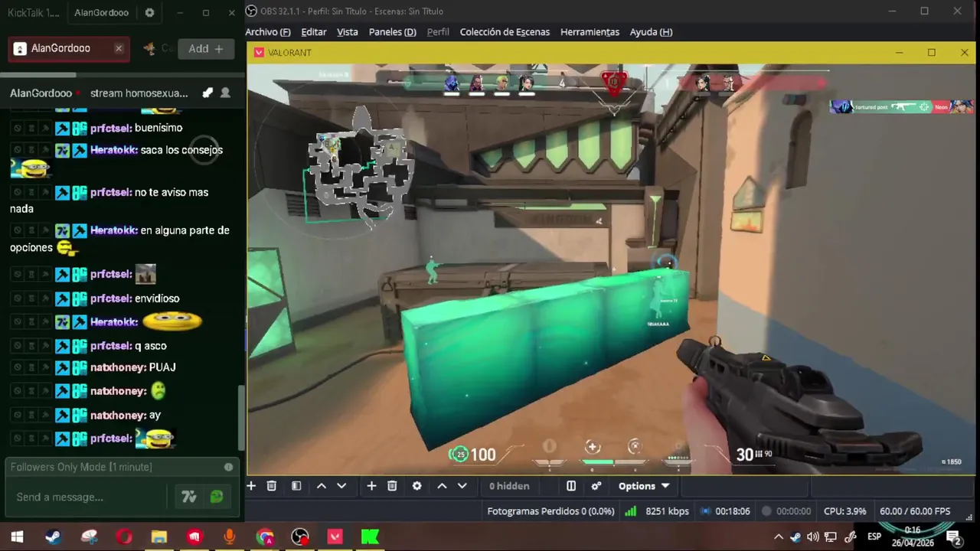Switch ESP keyboard language indicator
980x551 pixels.
pos(874,537)
